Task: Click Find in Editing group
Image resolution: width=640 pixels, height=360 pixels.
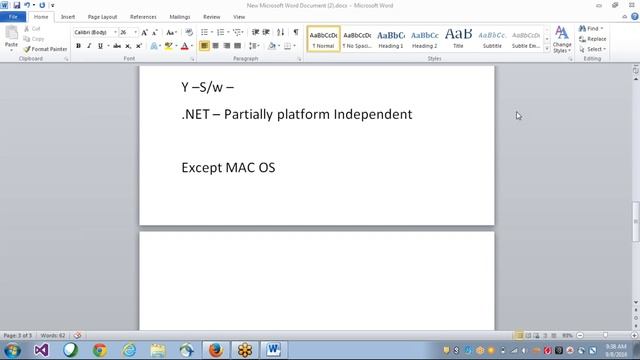Action: pyautogui.click(x=591, y=29)
